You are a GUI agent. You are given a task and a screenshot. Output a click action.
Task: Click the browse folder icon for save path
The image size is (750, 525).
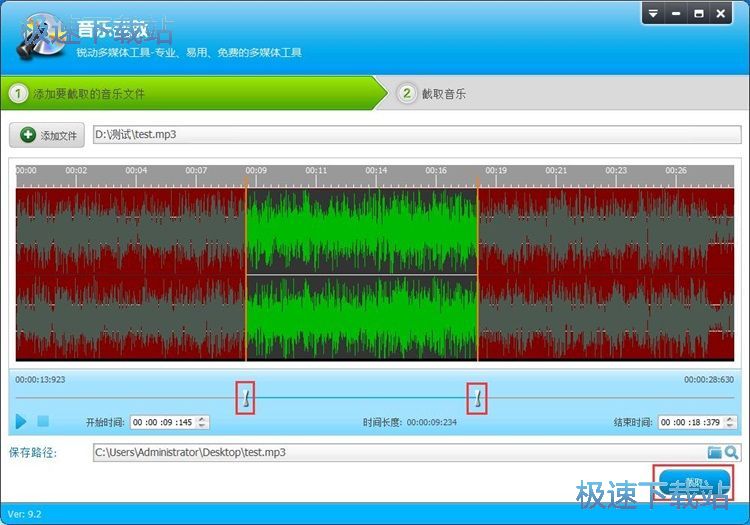point(715,453)
